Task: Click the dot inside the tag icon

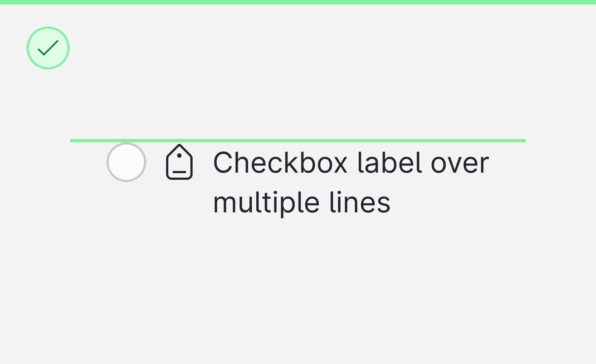Action: point(179,156)
